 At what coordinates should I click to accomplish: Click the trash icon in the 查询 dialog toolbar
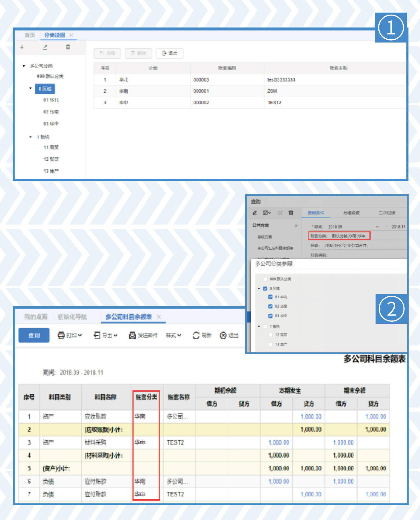point(291,213)
